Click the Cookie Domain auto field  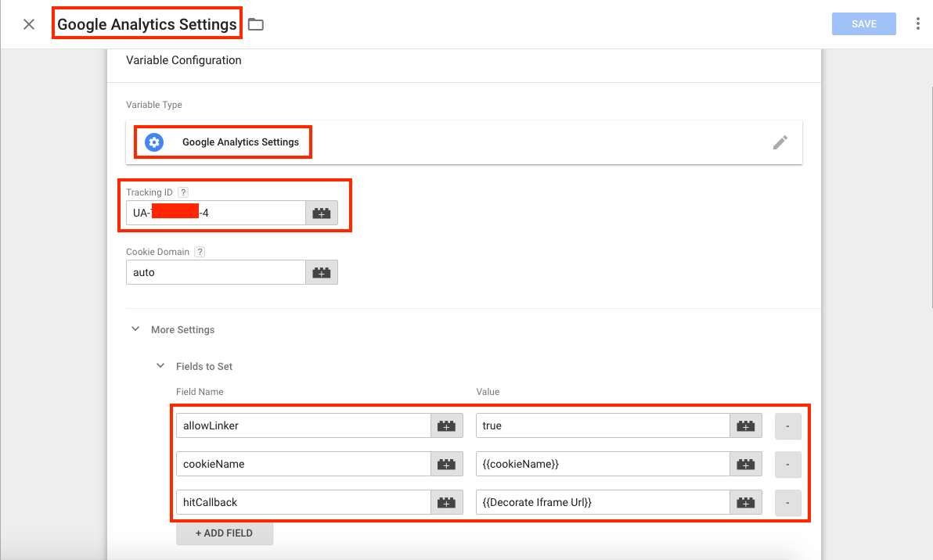(x=216, y=272)
